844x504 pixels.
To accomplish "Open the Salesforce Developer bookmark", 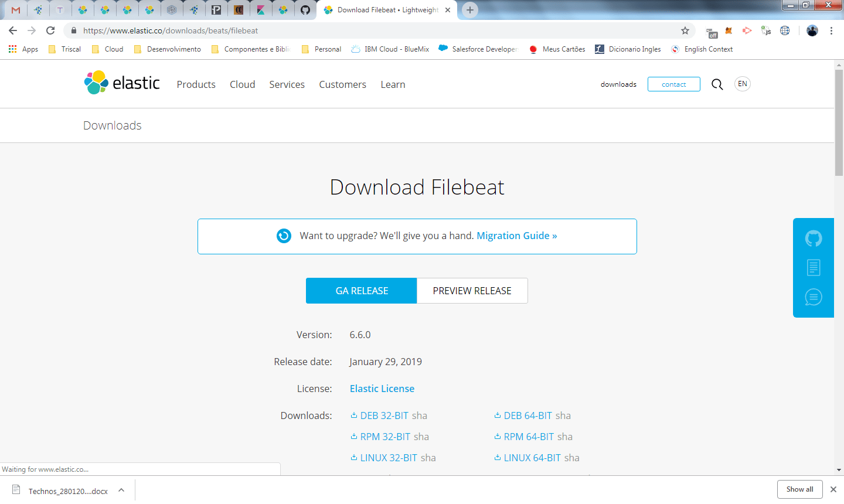I will tap(478, 49).
